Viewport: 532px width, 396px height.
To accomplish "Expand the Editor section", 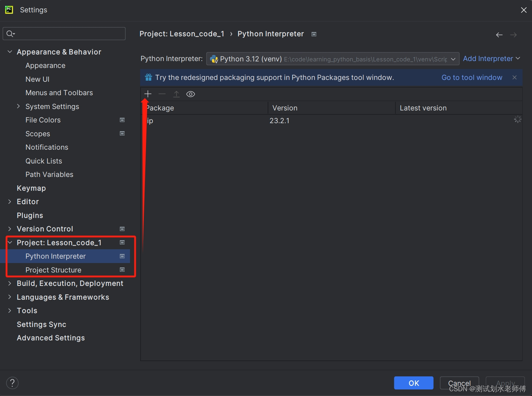I will coord(10,202).
